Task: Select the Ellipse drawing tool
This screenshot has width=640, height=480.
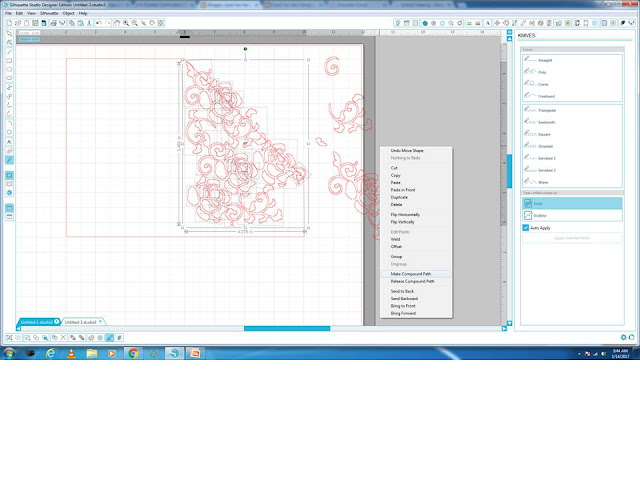Action: tap(9, 78)
